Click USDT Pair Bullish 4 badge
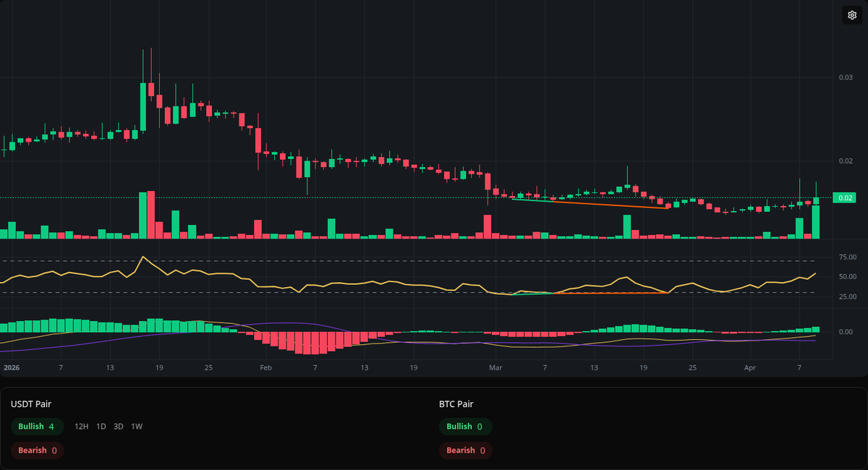Viewport: 868px width, 470px height. click(x=38, y=427)
